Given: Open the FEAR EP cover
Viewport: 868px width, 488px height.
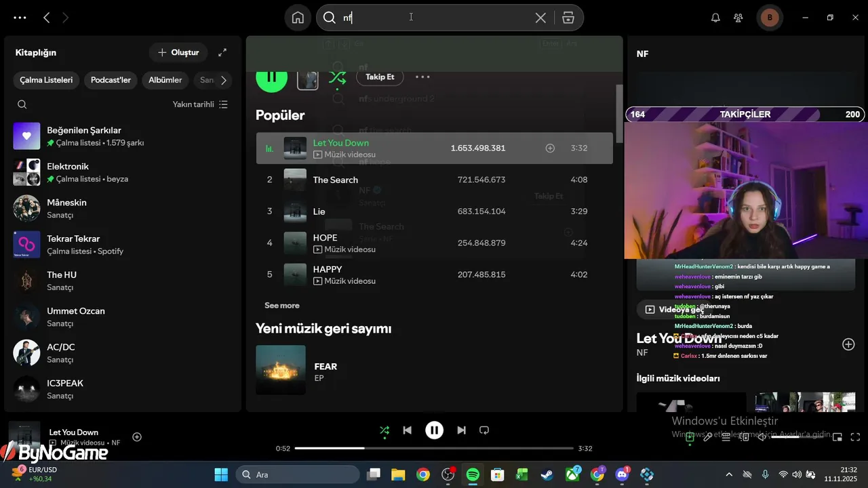Looking at the screenshot, I should [281, 370].
